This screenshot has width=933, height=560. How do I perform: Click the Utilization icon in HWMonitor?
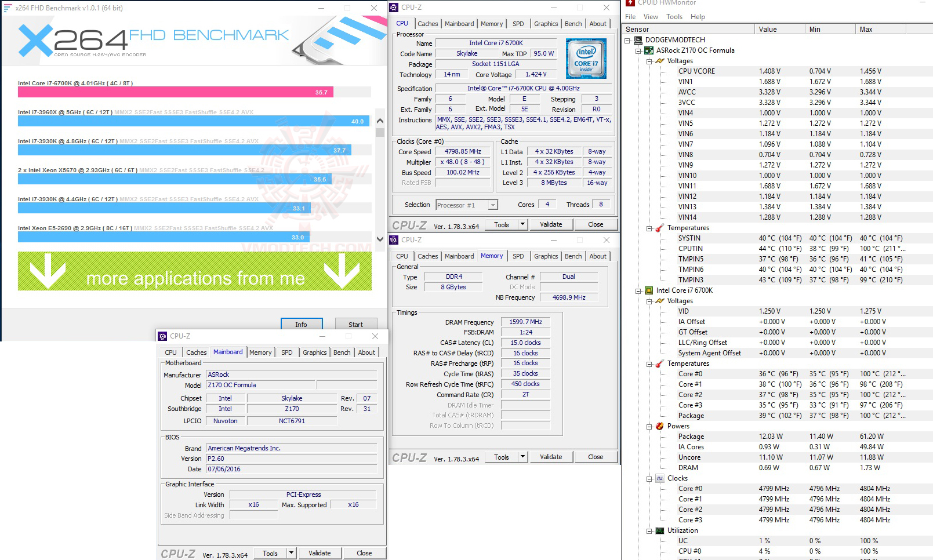point(660,530)
